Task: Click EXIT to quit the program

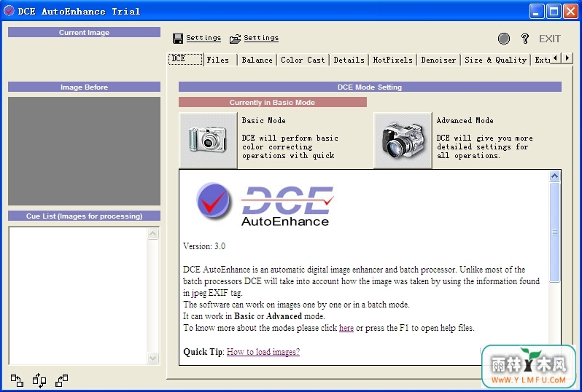Action: pyautogui.click(x=550, y=39)
